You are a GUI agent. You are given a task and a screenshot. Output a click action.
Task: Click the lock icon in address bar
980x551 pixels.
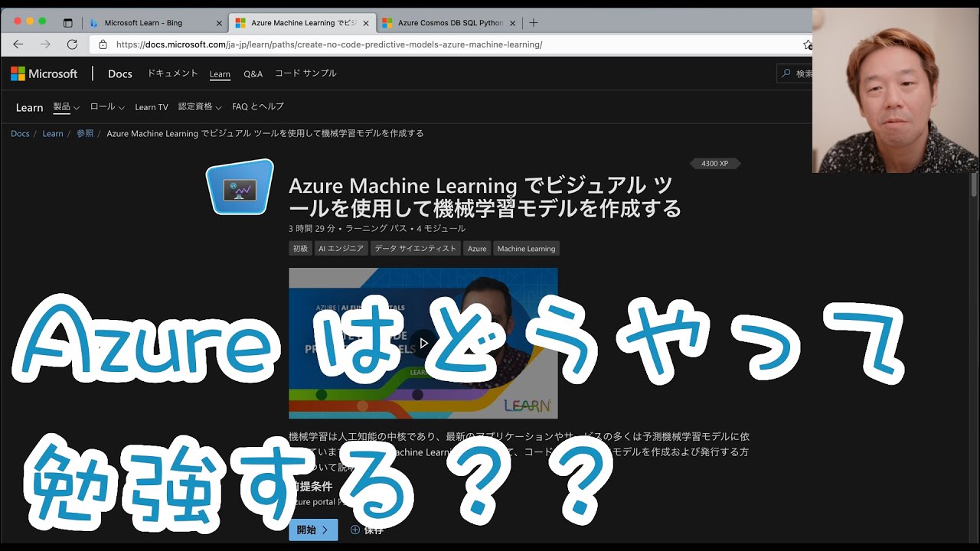[x=103, y=44]
